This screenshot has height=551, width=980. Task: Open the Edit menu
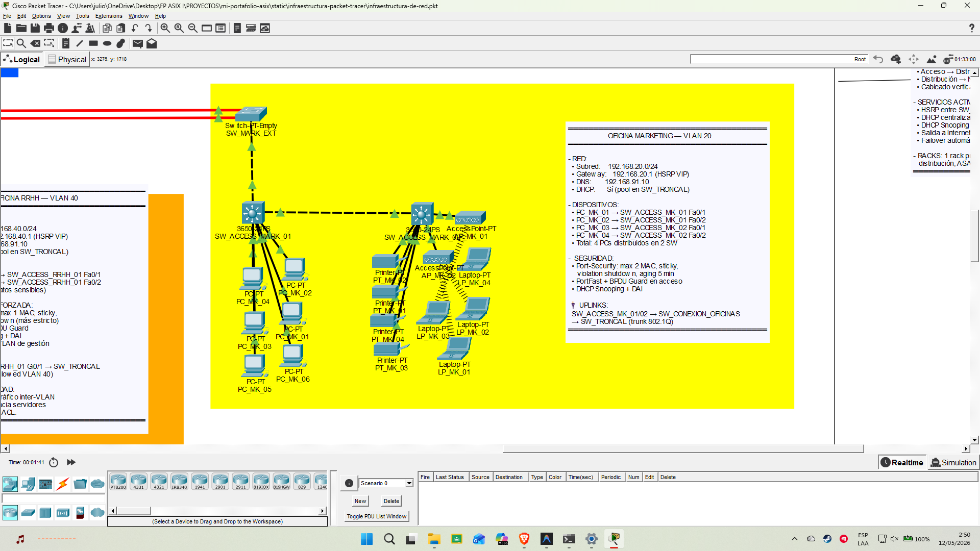coord(21,16)
